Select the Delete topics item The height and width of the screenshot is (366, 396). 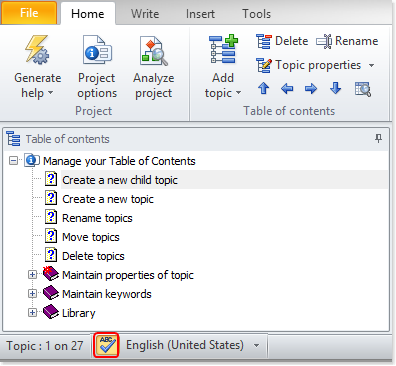93,256
